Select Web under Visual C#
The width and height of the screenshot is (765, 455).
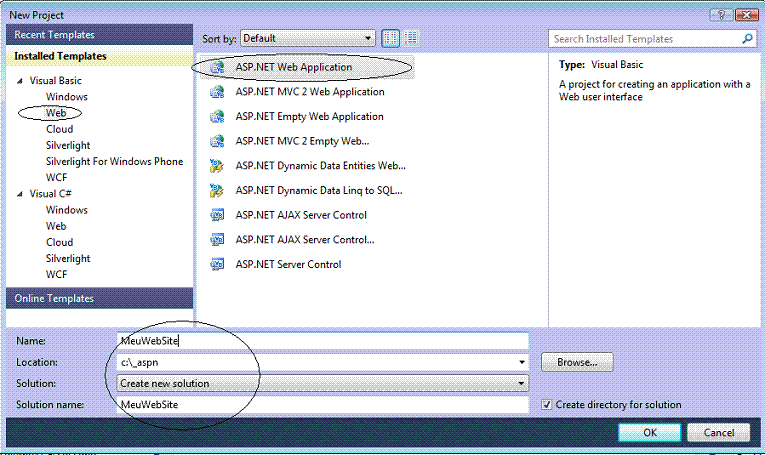point(56,226)
